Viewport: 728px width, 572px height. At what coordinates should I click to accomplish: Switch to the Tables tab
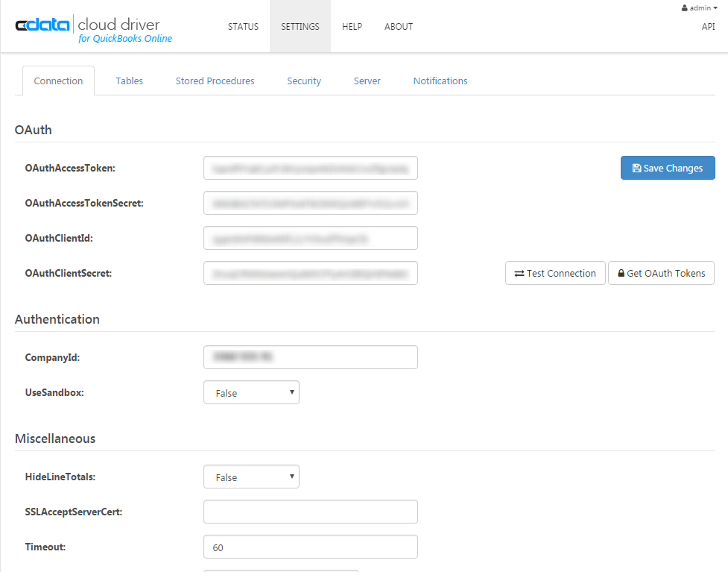[129, 81]
